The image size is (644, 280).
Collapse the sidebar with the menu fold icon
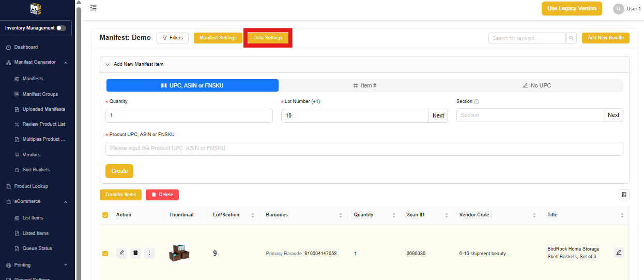pyautogui.click(x=93, y=8)
